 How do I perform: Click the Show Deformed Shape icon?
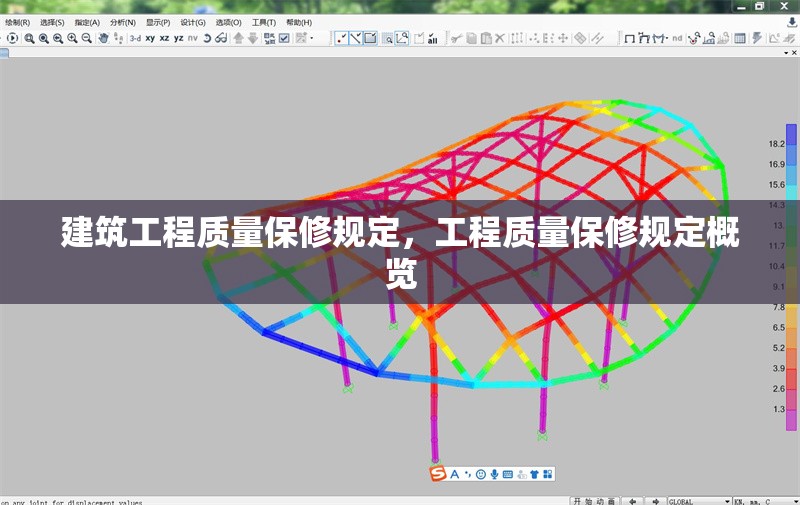[x=644, y=38]
